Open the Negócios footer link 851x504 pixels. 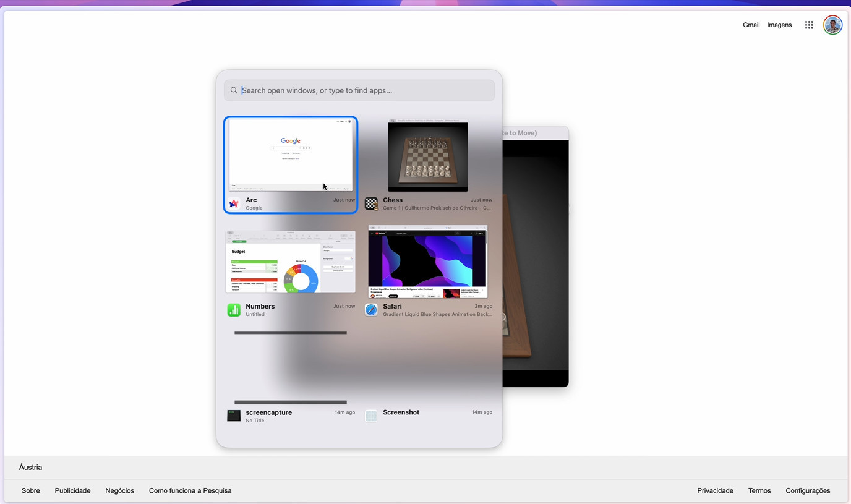[x=120, y=490]
